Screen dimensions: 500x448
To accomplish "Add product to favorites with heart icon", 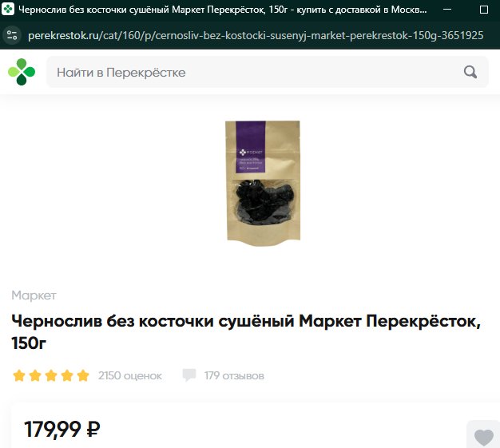I will tap(484, 437).
